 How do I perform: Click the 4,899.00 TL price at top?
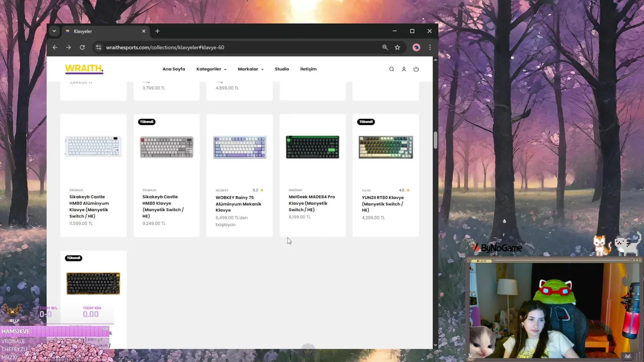tap(227, 87)
